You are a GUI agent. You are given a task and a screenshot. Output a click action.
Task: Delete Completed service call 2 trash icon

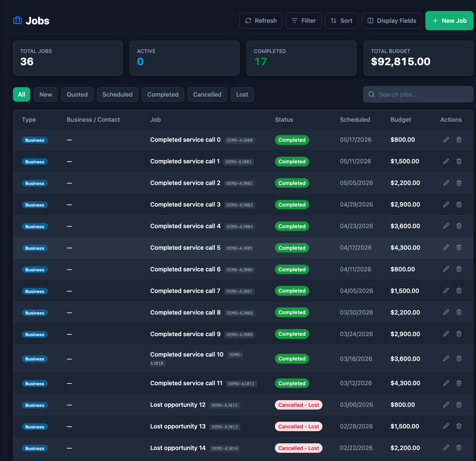coord(459,183)
